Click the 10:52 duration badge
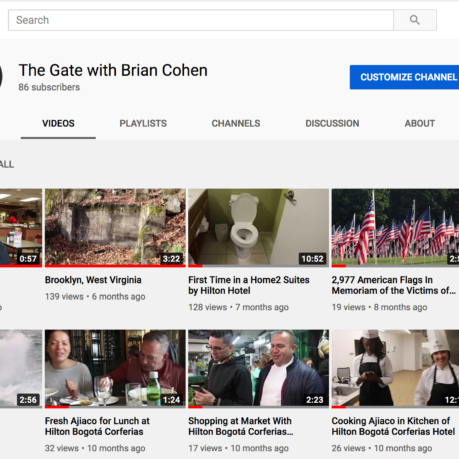Screen dimensions: 459x459 point(312,259)
